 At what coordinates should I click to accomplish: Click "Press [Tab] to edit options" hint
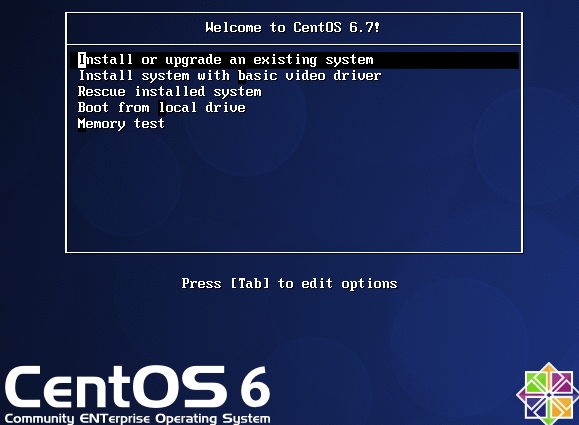click(x=290, y=284)
